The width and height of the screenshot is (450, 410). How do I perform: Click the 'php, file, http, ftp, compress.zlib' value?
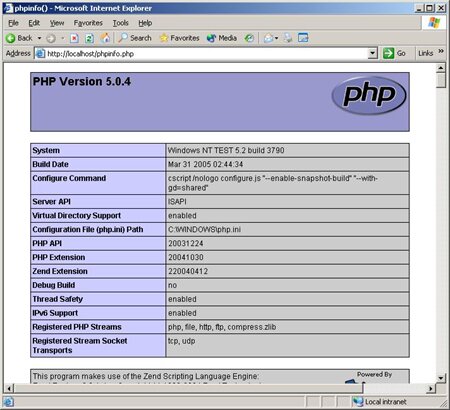coord(222,327)
